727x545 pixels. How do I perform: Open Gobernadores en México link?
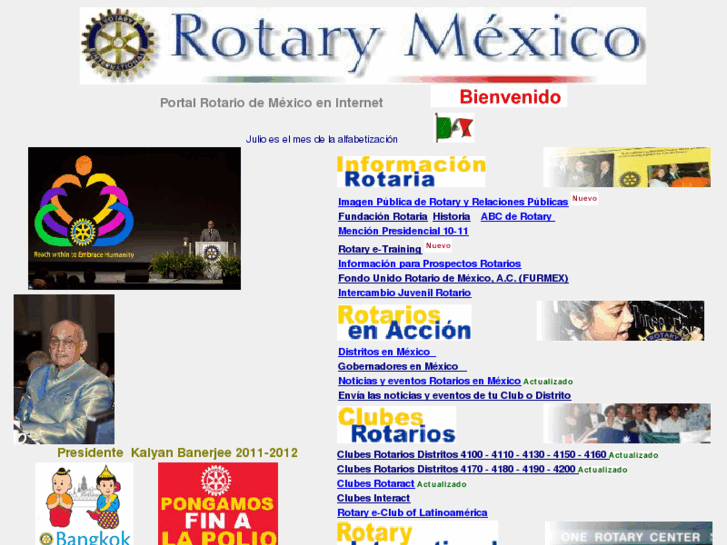402,366
